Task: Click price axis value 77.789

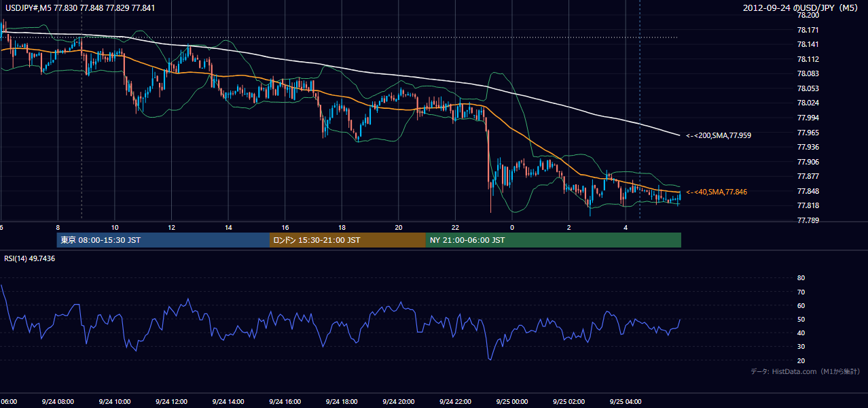Action: (807, 220)
